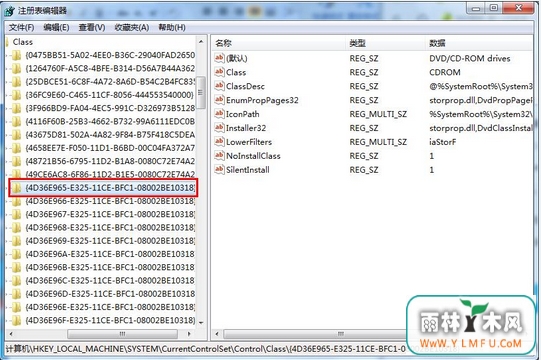
Task: Sort by 数据 column header
Action: click(x=479, y=43)
